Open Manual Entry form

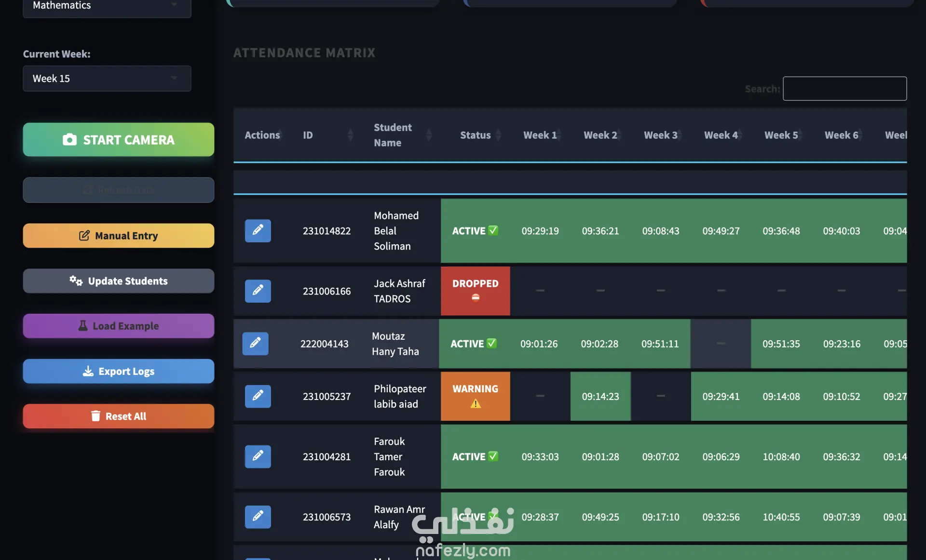click(x=119, y=236)
